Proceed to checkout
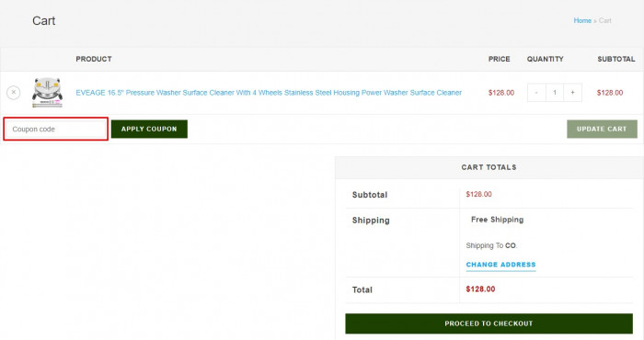This screenshot has width=644, height=340. click(489, 323)
